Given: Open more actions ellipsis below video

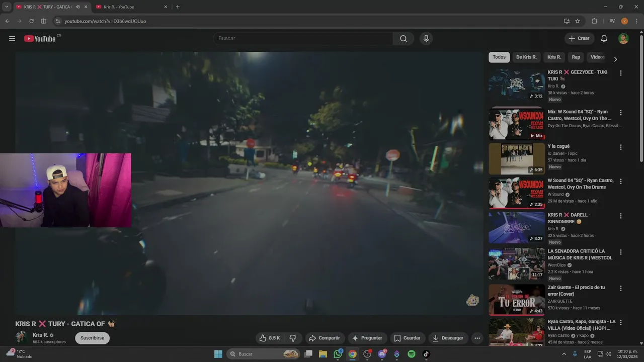Looking at the screenshot, I should click(x=477, y=338).
